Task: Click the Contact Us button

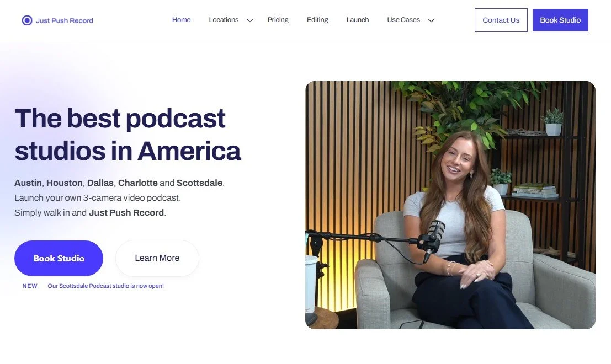Action: (x=501, y=20)
